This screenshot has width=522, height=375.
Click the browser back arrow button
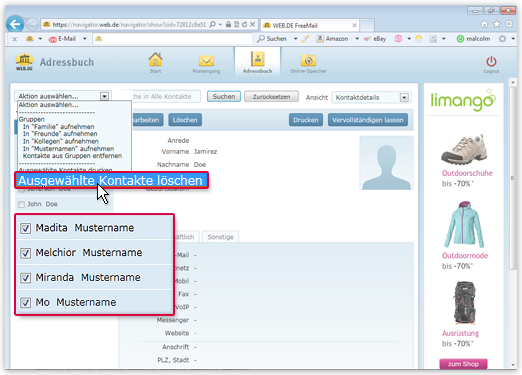(15, 24)
